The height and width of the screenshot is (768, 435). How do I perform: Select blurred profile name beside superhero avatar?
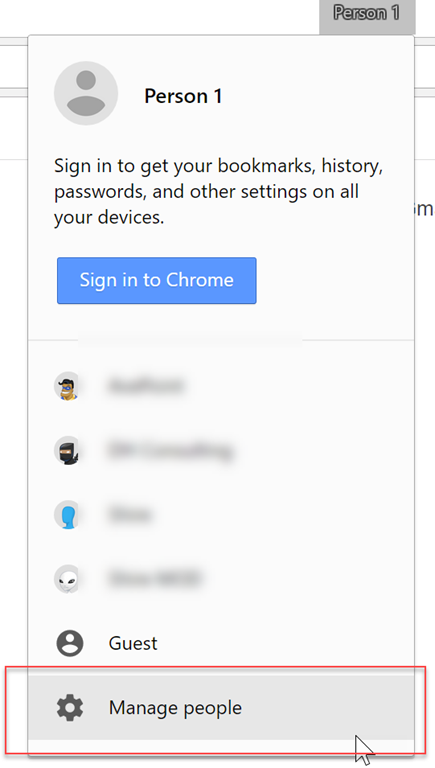(x=145, y=386)
